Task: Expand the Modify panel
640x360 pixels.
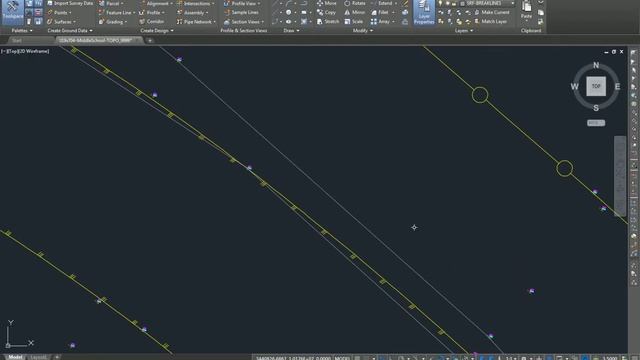Action: tap(362, 31)
